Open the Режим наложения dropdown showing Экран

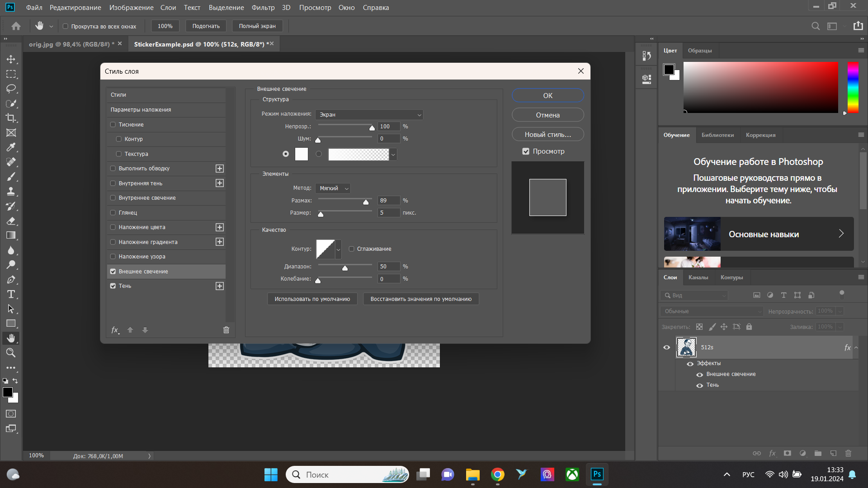[x=369, y=115]
